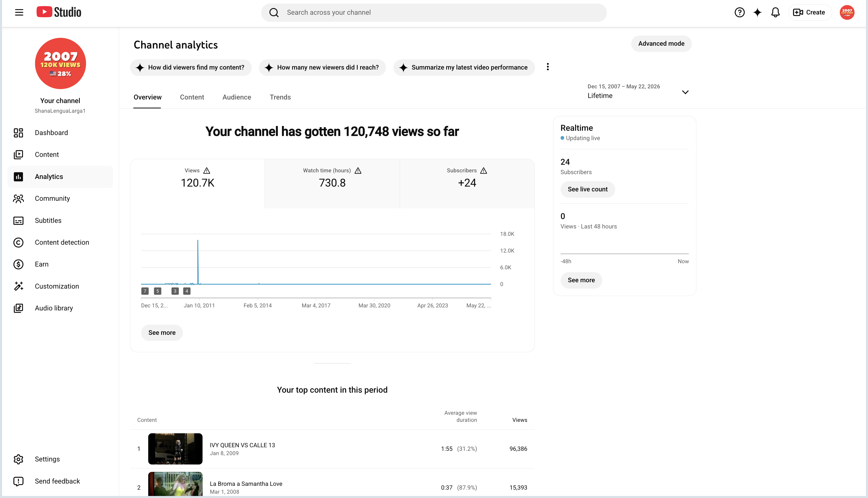Click the Content sidebar icon
Viewport: 868px width, 498px height.
[x=19, y=155]
